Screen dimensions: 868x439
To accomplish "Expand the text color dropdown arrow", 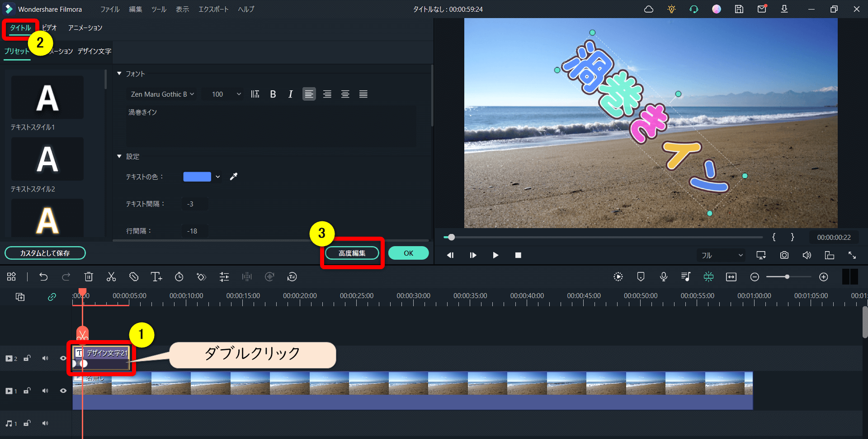I will click(x=218, y=177).
